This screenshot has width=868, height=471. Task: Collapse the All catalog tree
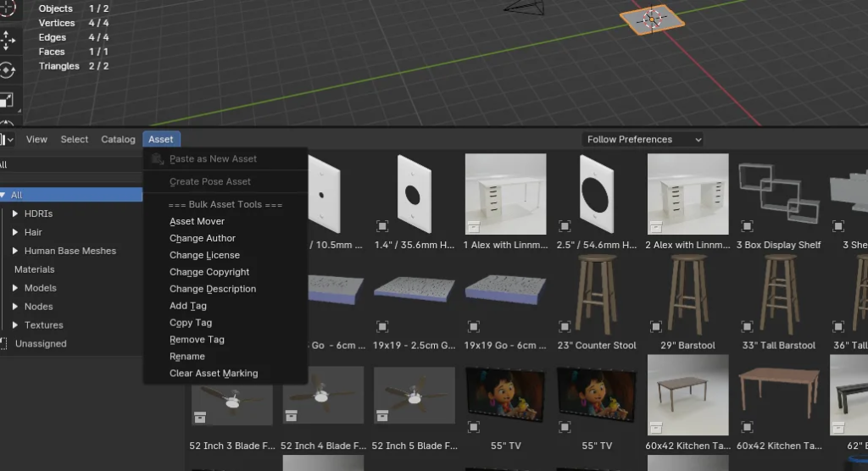point(3,195)
